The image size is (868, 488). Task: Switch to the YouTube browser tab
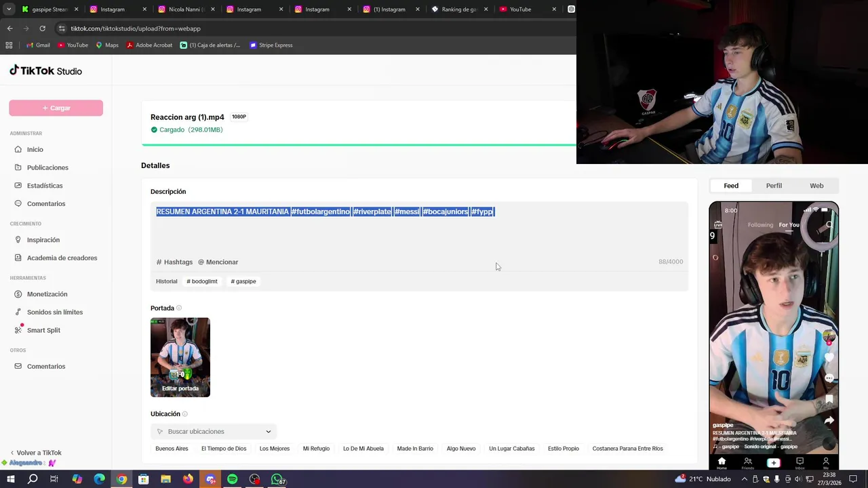click(x=528, y=9)
